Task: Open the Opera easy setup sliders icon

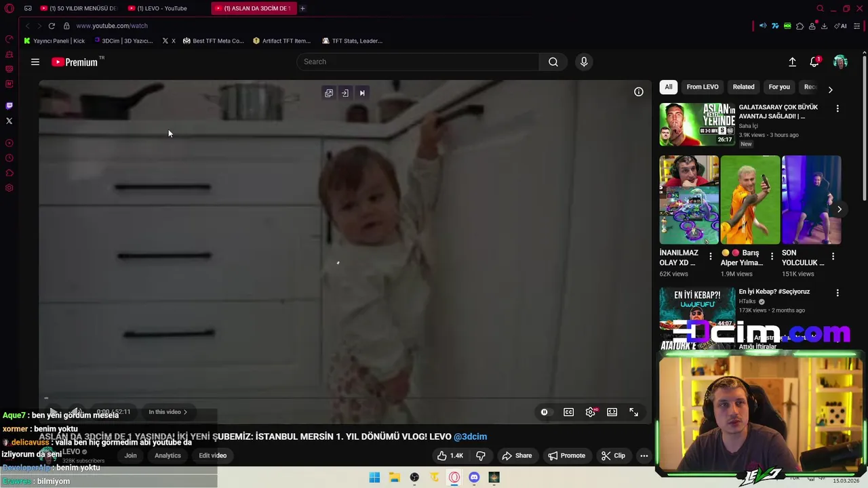Action: (x=857, y=26)
